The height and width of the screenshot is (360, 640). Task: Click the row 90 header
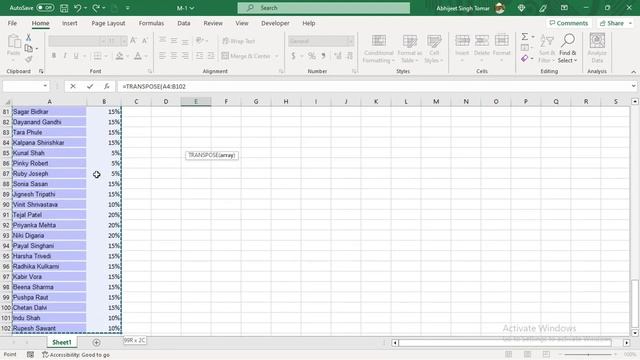pyautogui.click(x=6, y=204)
